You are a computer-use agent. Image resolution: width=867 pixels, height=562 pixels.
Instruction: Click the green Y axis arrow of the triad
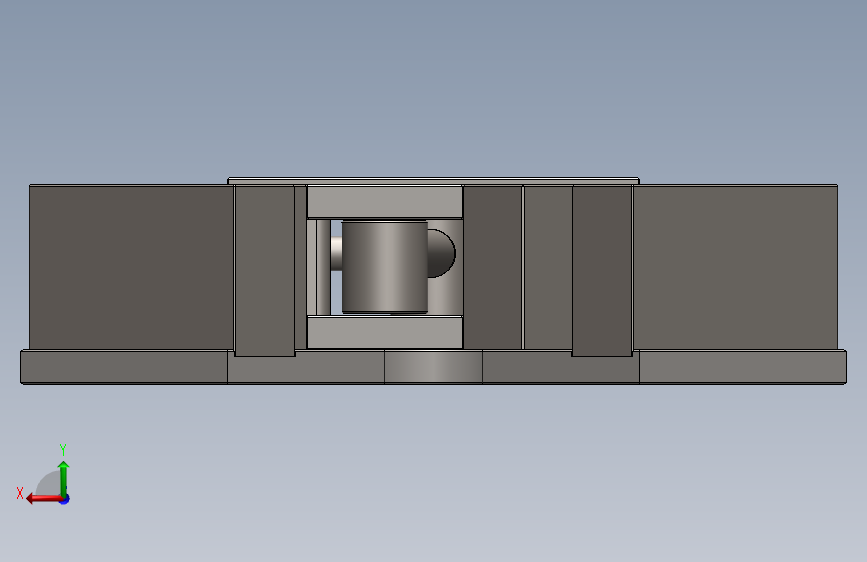coord(64,478)
